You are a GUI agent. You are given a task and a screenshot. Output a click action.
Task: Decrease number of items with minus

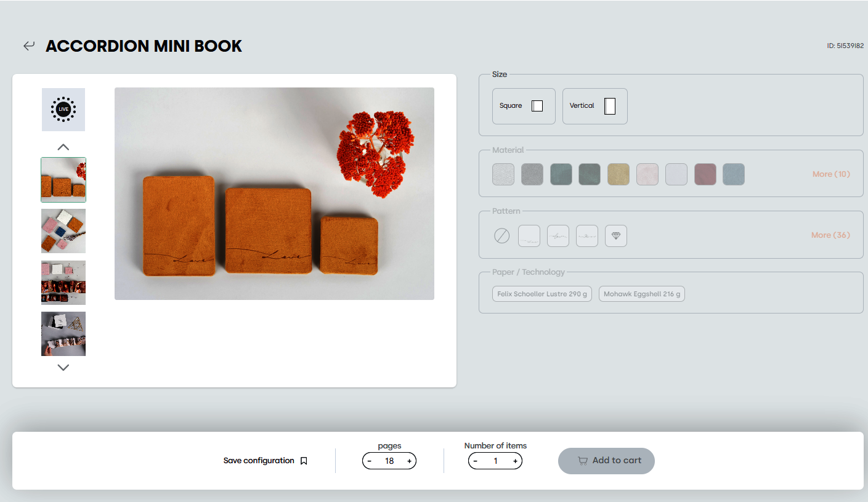coord(476,461)
